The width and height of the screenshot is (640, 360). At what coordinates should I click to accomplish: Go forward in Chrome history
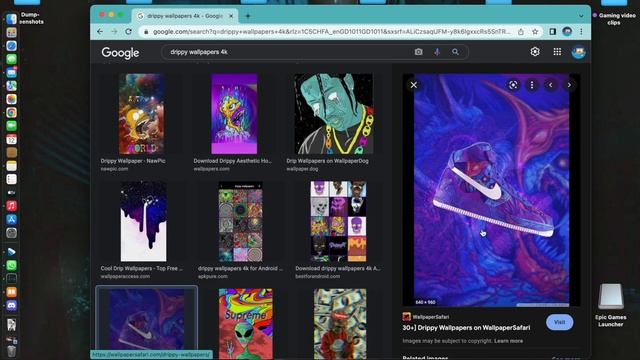114,31
